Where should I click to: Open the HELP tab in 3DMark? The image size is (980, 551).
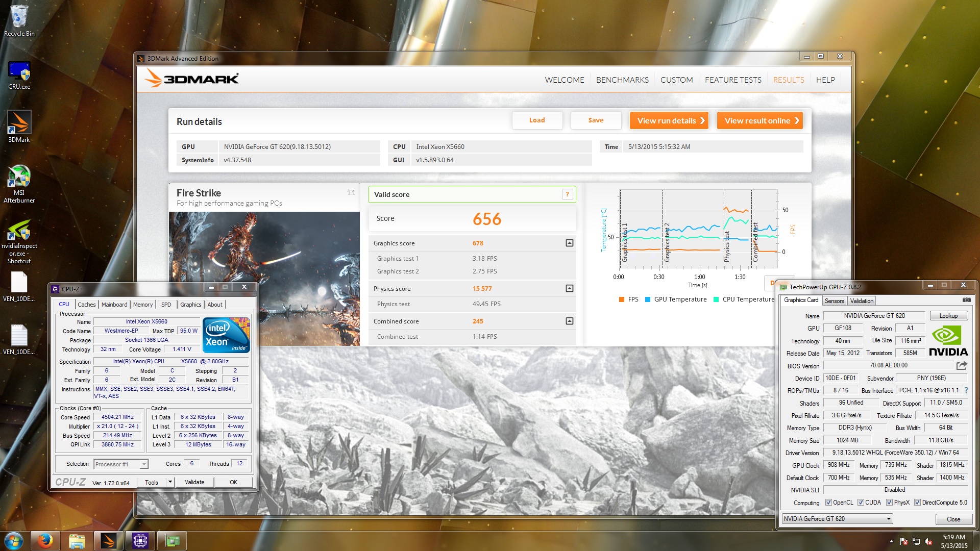tap(825, 80)
